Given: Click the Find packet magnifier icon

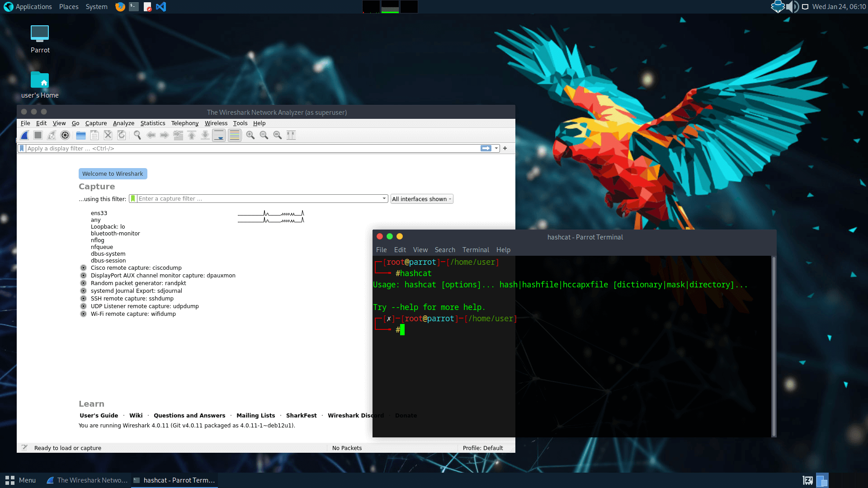Looking at the screenshot, I should (x=137, y=135).
